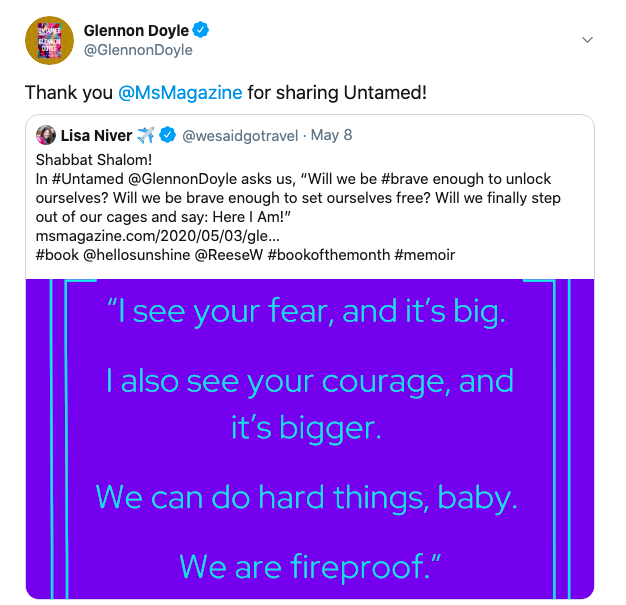
Task: Open the @wesaidgotravel handle
Action: (240, 136)
